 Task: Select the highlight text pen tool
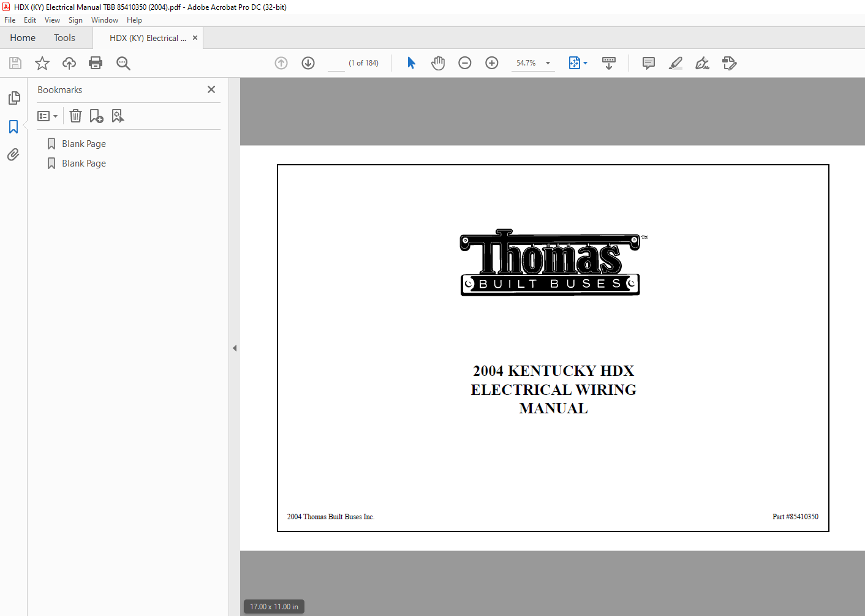(676, 63)
